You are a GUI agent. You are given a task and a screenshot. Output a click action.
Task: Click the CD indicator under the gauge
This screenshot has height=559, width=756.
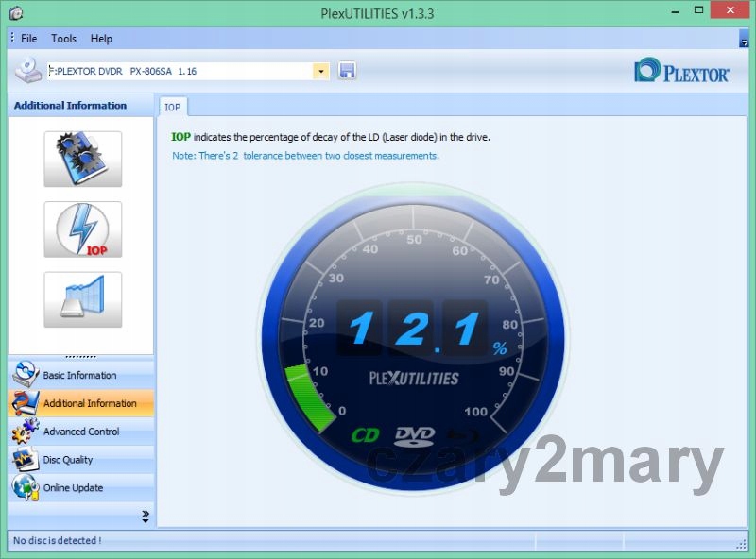[366, 435]
